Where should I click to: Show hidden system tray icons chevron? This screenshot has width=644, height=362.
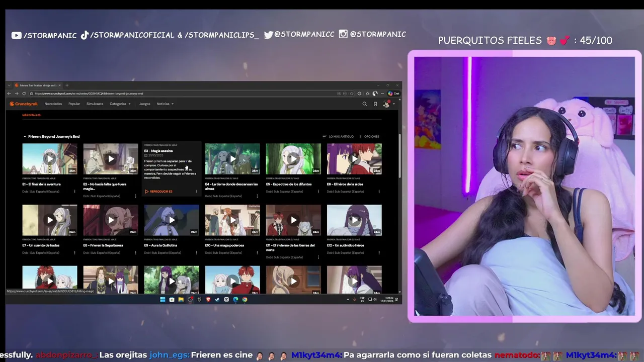tap(348, 300)
